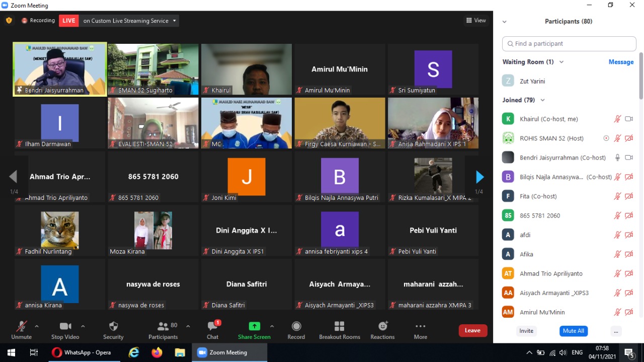
Task: Click the red Recording indicator
Action: click(38, 21)
